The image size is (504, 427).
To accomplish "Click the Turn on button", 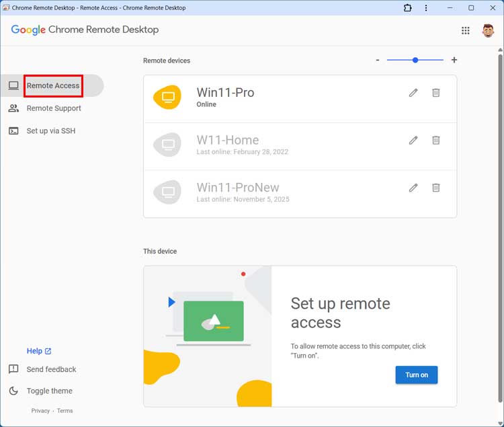I will (x=417, y=375).
